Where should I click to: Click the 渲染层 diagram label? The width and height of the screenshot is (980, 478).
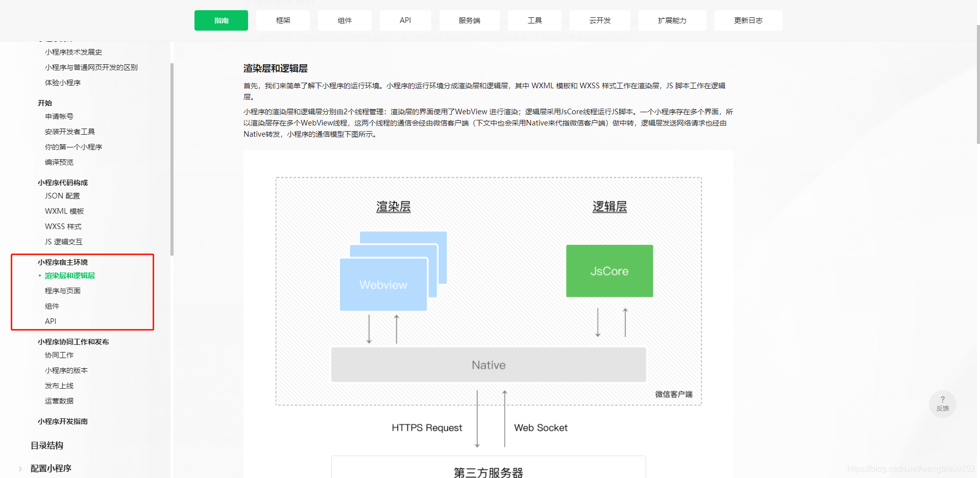394,207
